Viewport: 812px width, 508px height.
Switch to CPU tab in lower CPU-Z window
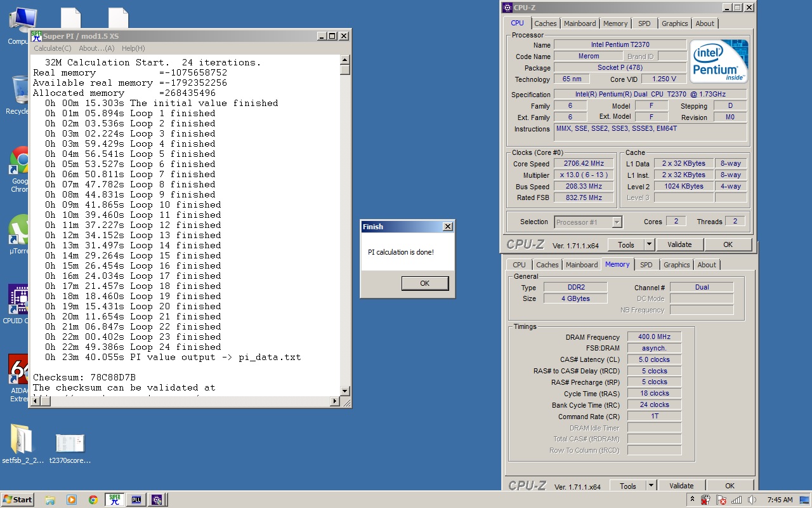(x=520, y=265)
